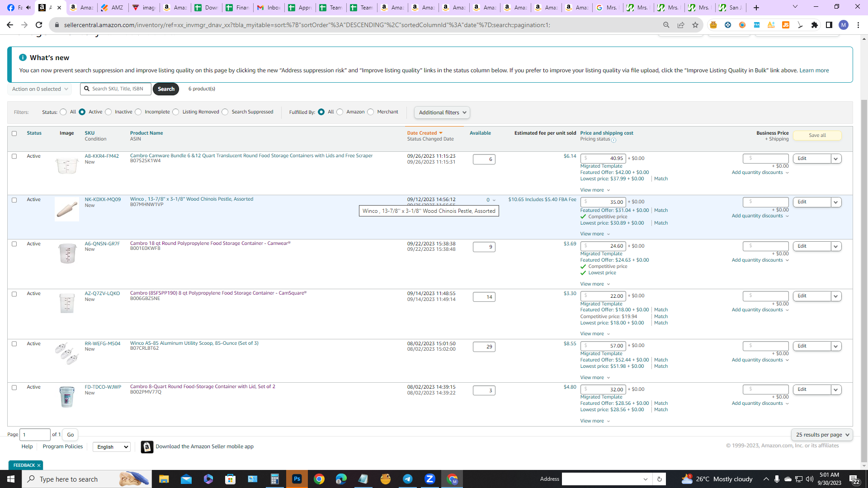
Task: Expand the Additional filters dropdown
Action: (442, 113)
